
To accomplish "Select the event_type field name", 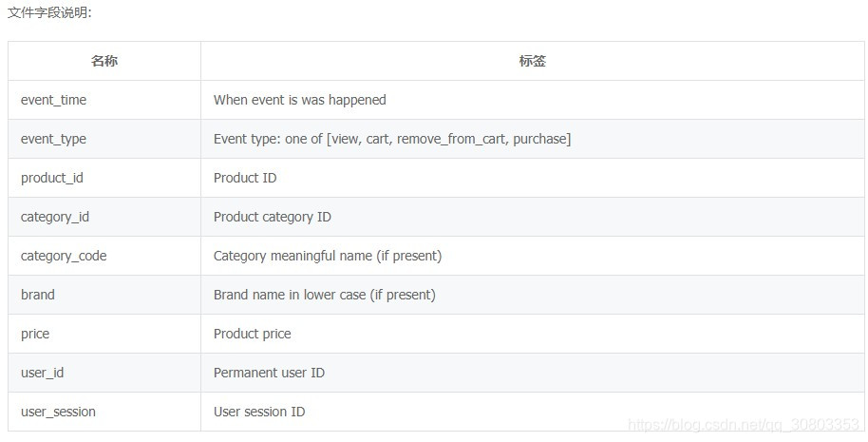I will pos(54,139).
